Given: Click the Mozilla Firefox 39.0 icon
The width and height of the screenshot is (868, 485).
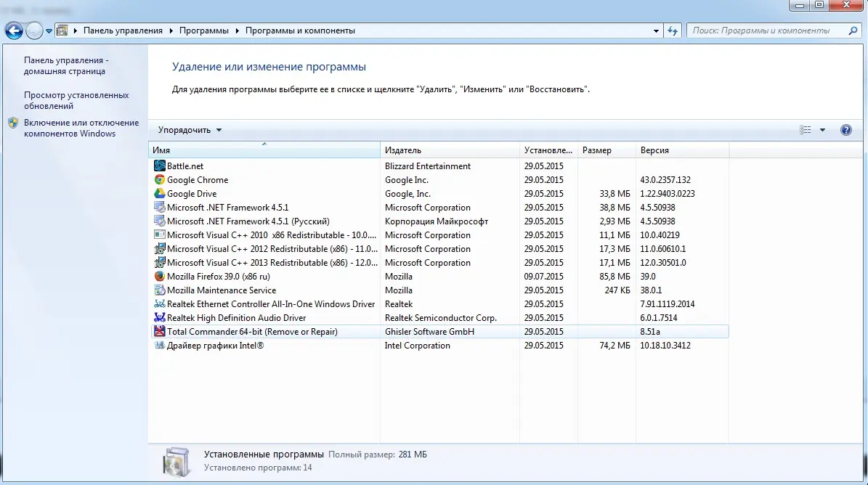Looking at the screenshot, I should [x=159, y=277].
